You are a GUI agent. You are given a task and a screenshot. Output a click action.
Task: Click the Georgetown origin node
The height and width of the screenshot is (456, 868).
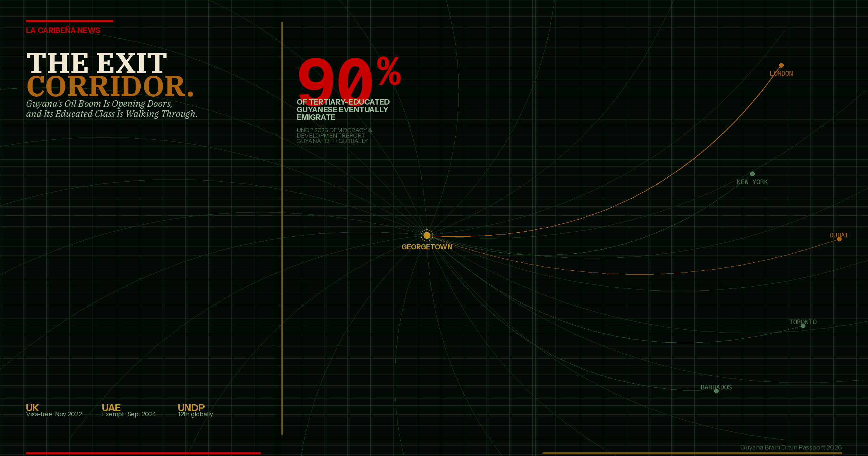coord(427,235)
